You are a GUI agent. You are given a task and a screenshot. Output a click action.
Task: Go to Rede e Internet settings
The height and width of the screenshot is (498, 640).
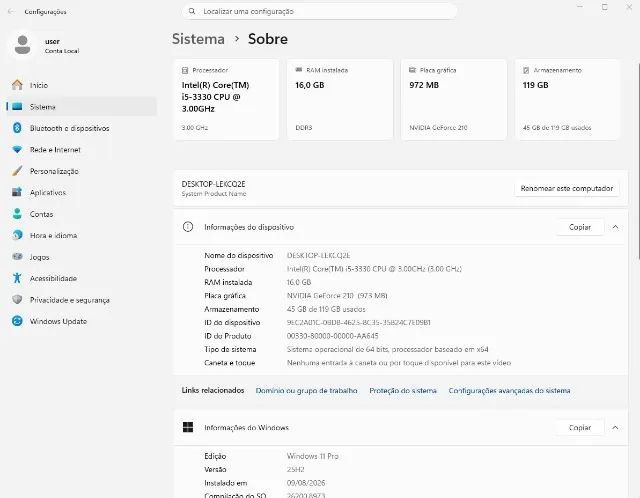click(x=82, y=149)
